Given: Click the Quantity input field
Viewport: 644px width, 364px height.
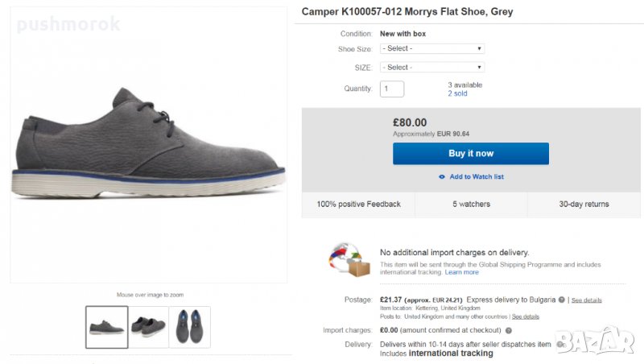Looking at the screenshot, I should [392, 89].
